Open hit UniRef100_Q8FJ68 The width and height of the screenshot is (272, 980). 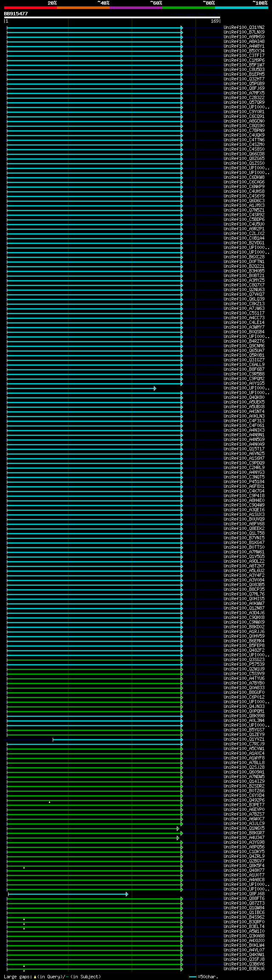click(244, 894)
